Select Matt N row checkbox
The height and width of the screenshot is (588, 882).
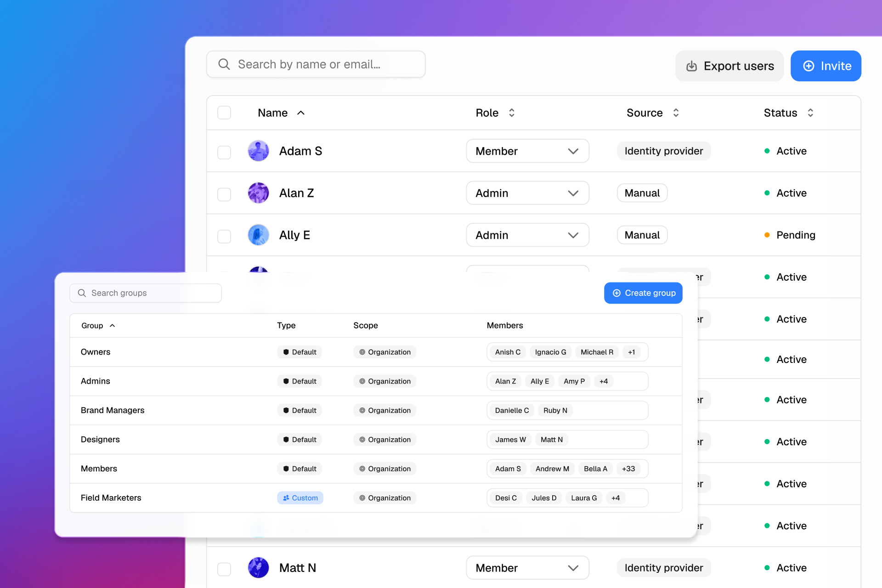coord(224,569)
